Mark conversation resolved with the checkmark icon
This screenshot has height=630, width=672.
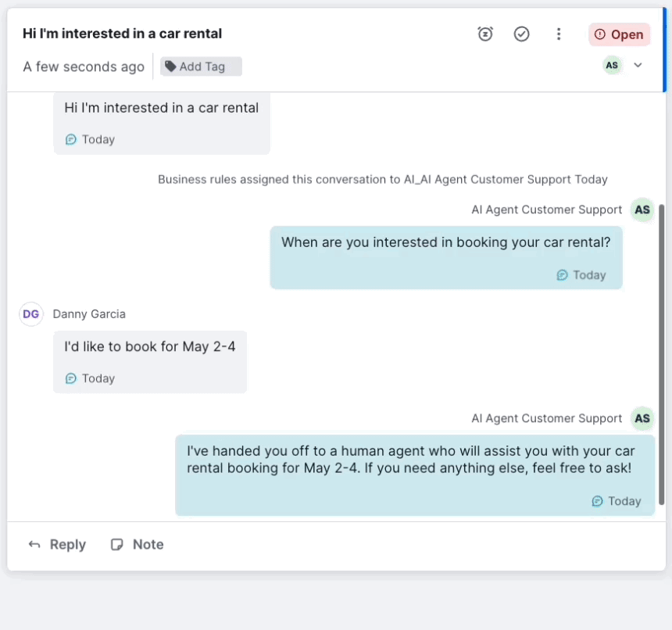pyautogui.click(x=522, y=34)
